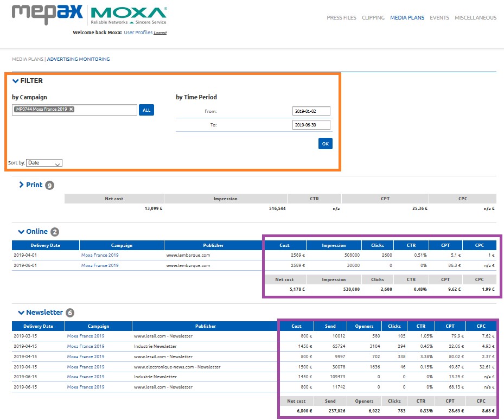Click the From date field
The height and width of the screenshot is (420, 504).
click(x=311, y=111)
